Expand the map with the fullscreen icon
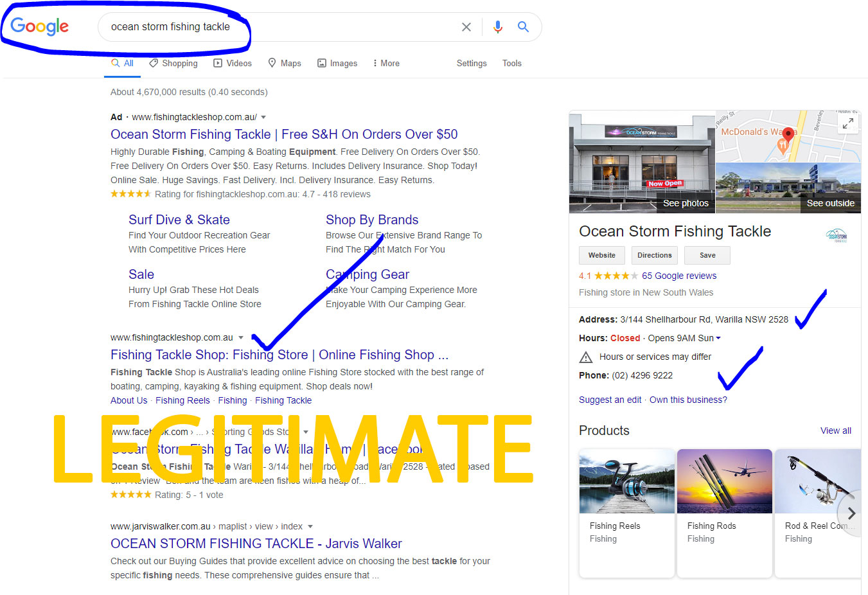Image resolution: width=868 pixels, height=595 pixels. 848,123
